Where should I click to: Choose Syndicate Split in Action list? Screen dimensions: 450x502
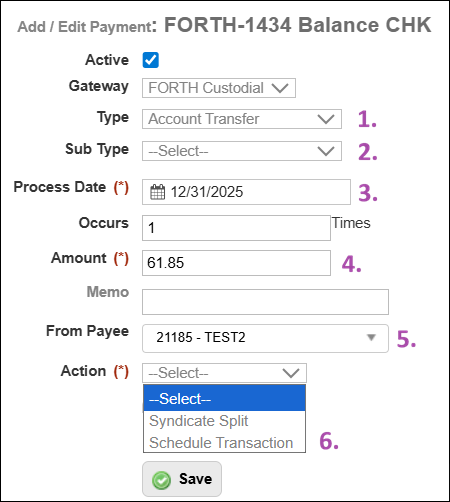pyautogui.click(x=224, y=421)
